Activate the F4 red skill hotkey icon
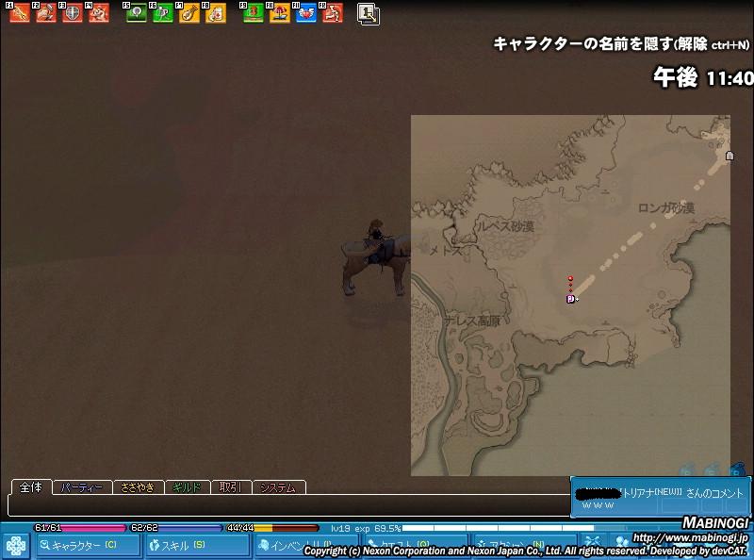Screen dimensions: 754x560 coord(99,13)
